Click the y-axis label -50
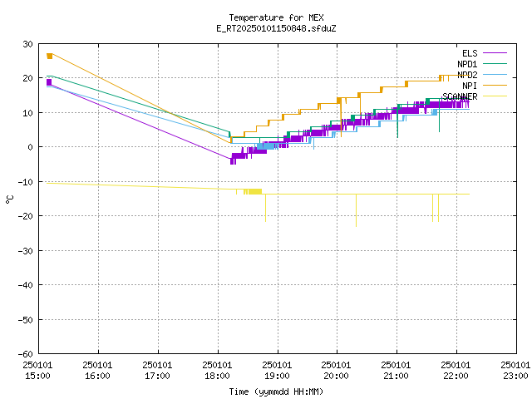The height and width of the screenshot is (399, 532). 26,319
